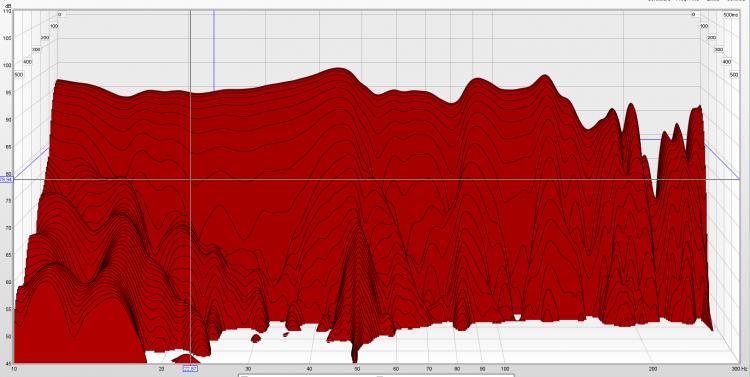Click the blue cursor frequency readout on the Hz axis

click(x=190, y=368)
